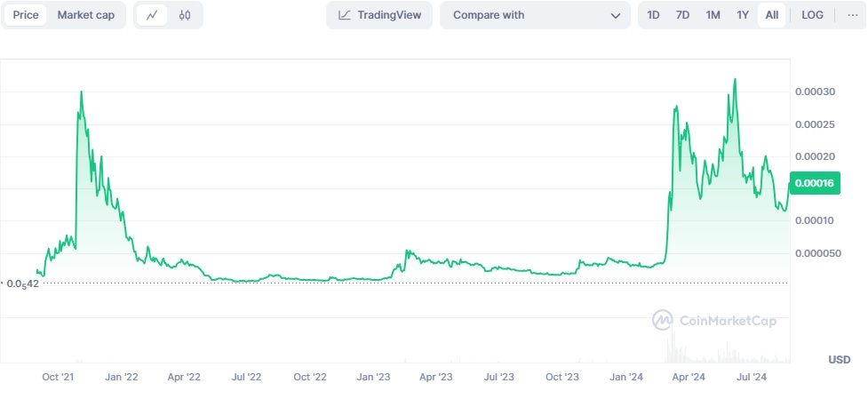
Task: Click the current price label 0.00016
Action: (815, 183)
